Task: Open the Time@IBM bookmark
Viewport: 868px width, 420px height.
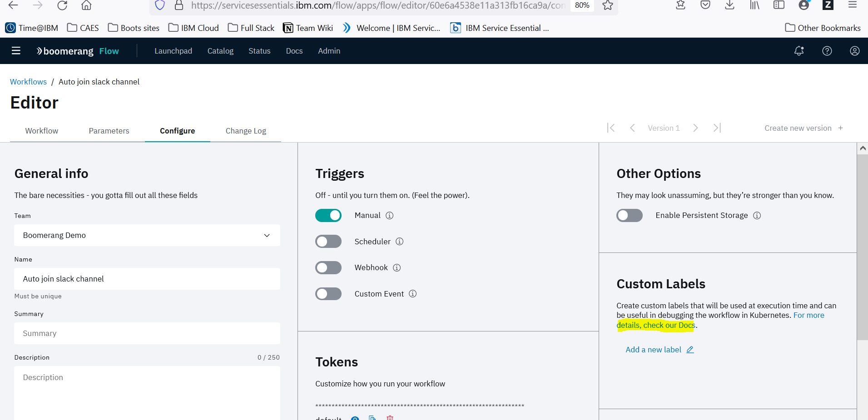Action: (32, 28)
